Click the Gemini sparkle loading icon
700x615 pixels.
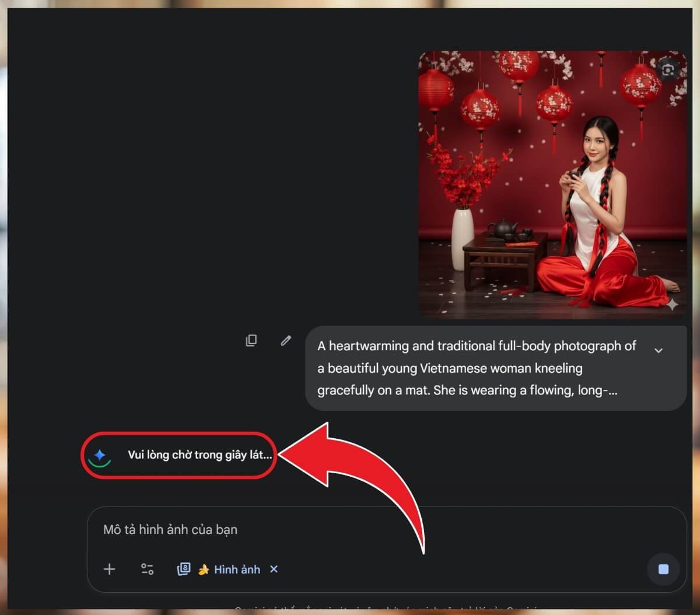click(x=100, y=455)
